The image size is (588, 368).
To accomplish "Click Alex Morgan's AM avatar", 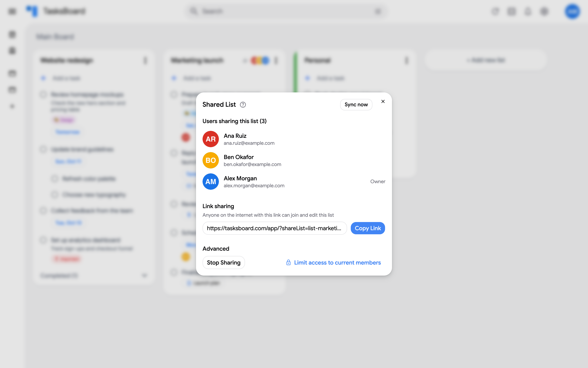I will 211,182.
